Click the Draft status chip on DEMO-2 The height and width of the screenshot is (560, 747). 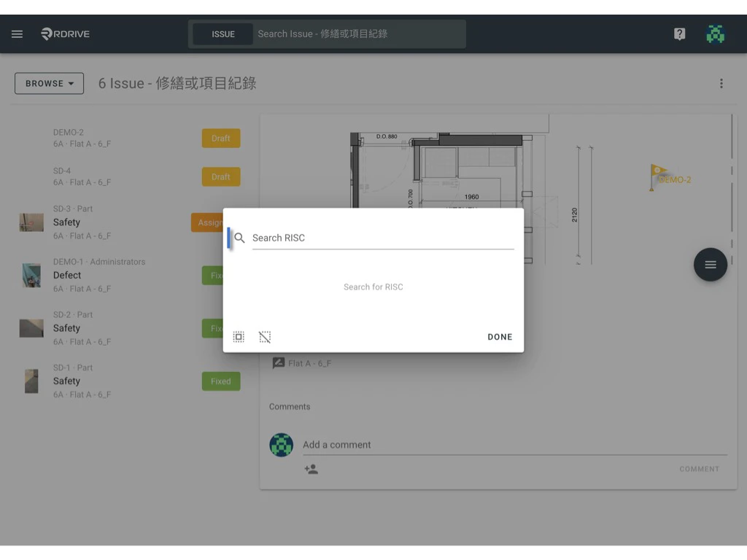[x=220, y=138]
